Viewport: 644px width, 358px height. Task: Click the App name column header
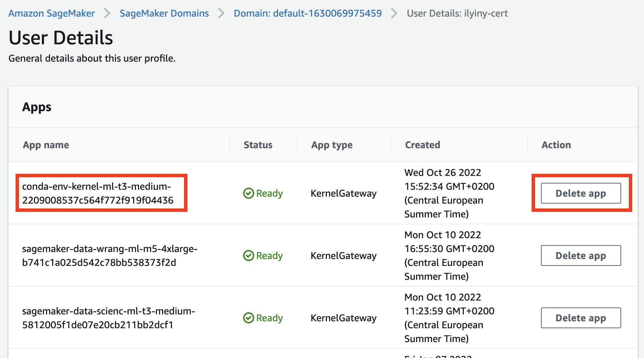pyautogui.click(x=46, y=145)
